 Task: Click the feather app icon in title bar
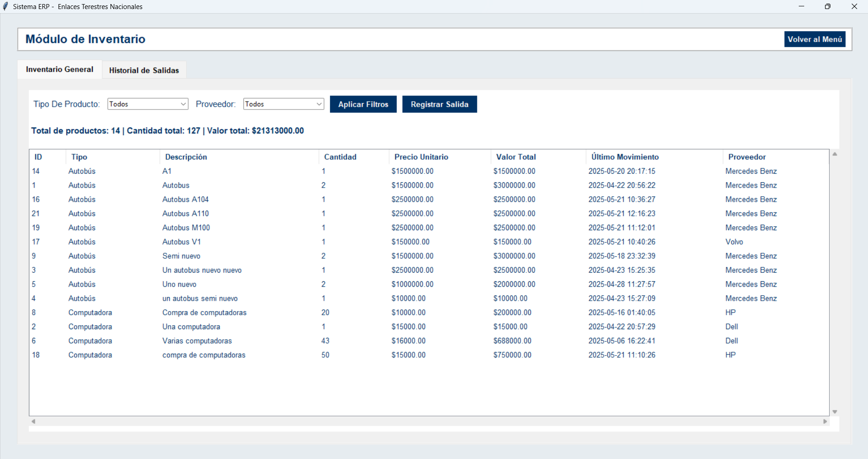click(x=5, y=6)
